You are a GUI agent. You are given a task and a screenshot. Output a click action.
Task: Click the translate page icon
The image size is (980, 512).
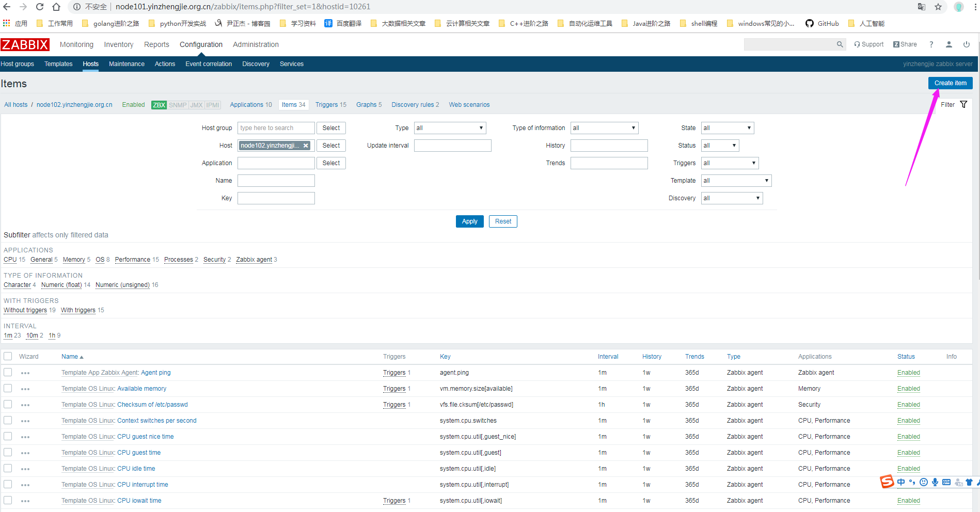tap(922, 7)
